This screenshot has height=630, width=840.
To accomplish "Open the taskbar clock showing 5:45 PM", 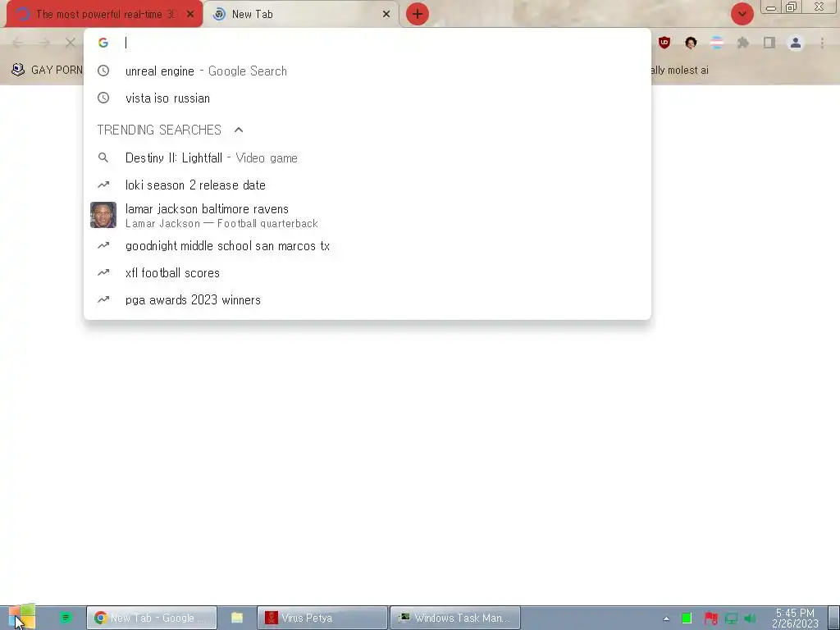I will (x=795, y=618).
